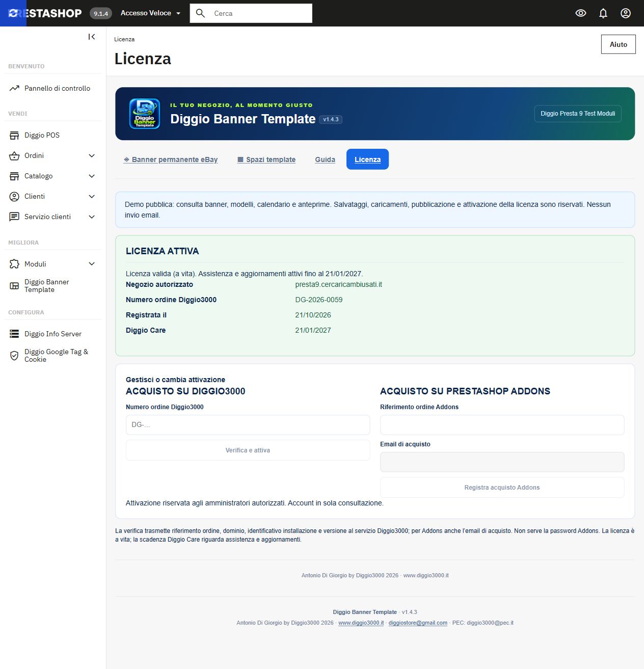Click the order number DG-2026-0059
Viewport: 644px width, 669px height.
[x=319, y=300]
